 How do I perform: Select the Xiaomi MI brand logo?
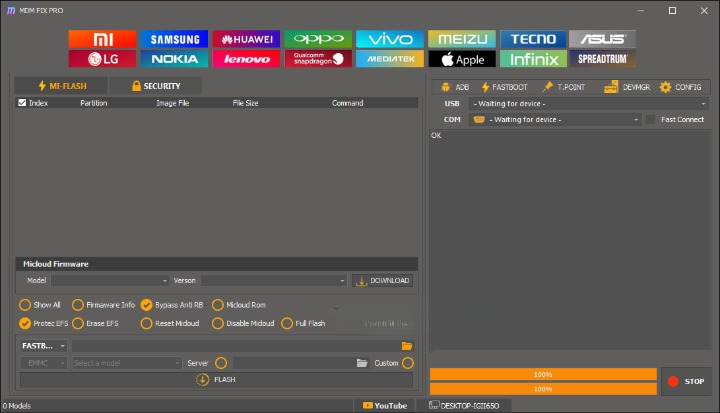[102, 39]
